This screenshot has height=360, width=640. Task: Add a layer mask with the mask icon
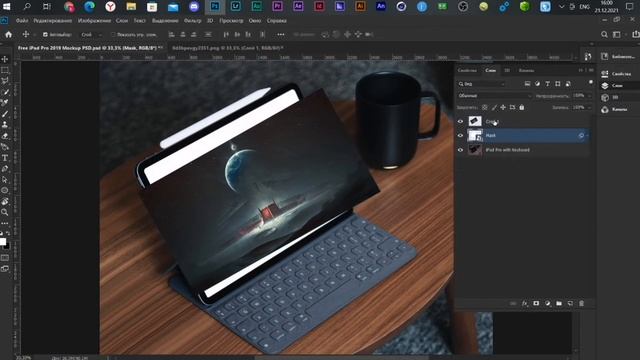tap(536, 304)
